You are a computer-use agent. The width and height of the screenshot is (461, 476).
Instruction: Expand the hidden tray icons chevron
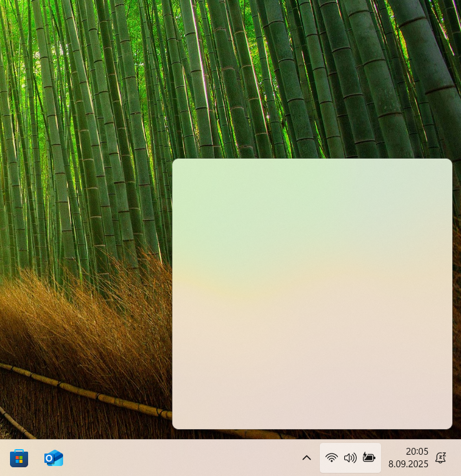point(307,458)
